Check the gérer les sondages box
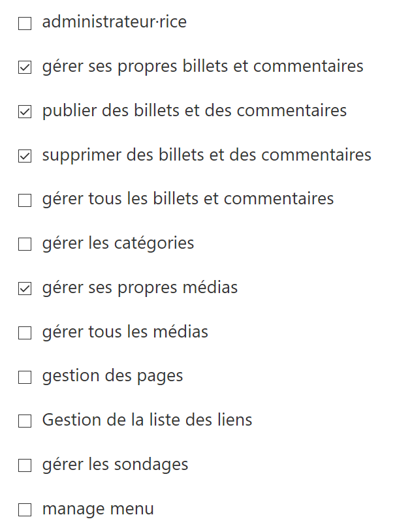 tap(25, 465)
